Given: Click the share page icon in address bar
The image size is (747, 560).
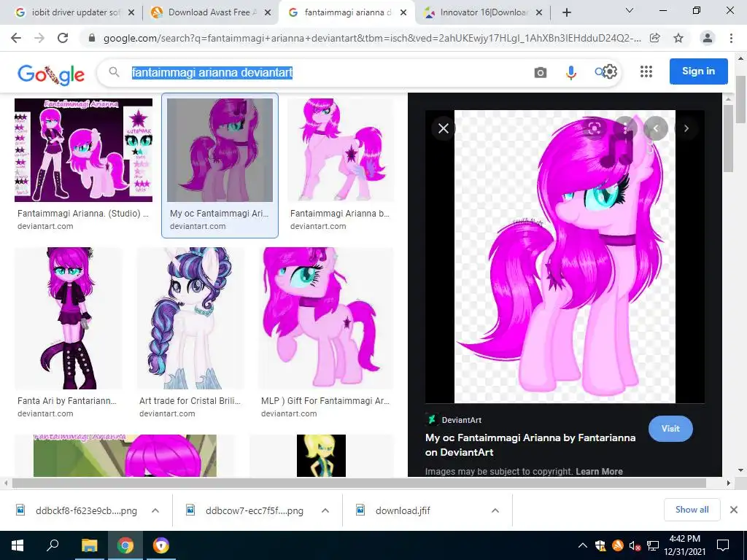Looking at the screenshot, I should (655, 38).
